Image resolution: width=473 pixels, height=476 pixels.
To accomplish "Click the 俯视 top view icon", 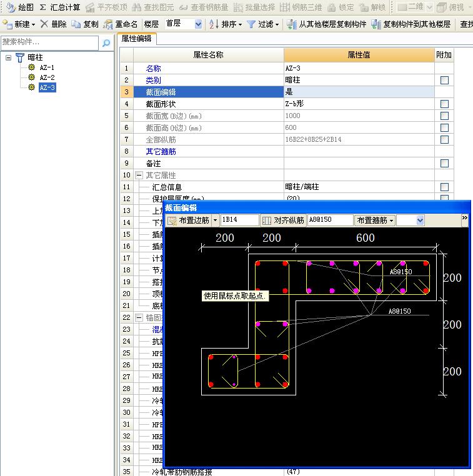I will (442, 7).
